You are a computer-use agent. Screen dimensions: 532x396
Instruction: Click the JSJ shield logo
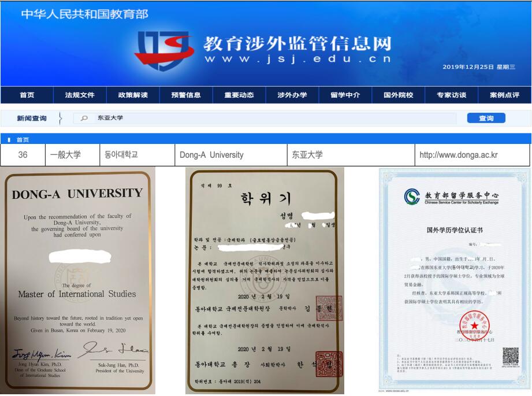coord(165,51)
